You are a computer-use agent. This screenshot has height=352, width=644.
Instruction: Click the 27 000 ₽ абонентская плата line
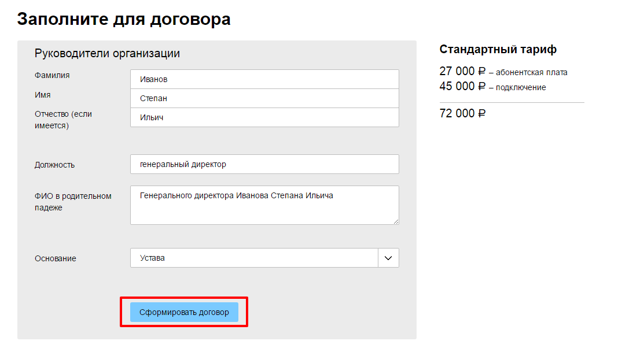pyautogui.click(x=503, y=72)
